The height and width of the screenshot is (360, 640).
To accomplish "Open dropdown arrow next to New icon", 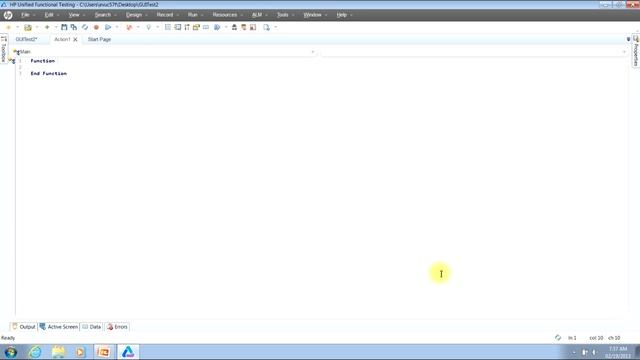I will 17,27.
